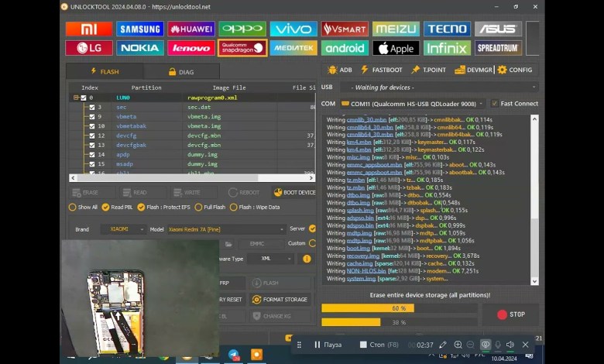
Task: Click the orange info icon near XML
Action: pyautogui.click(x=307, y=259)
